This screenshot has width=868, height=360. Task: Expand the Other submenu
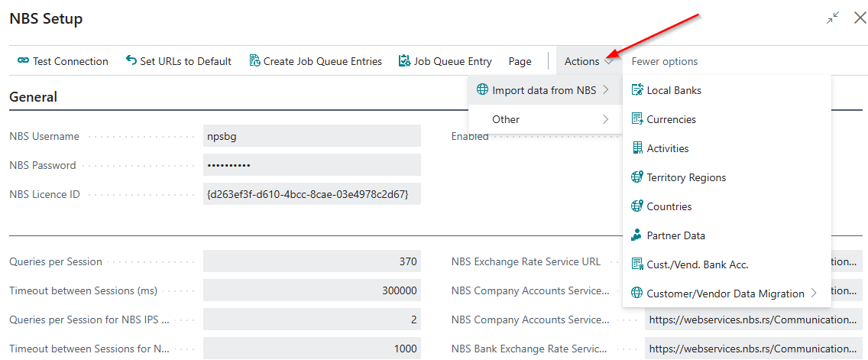[x=545, y=119]
